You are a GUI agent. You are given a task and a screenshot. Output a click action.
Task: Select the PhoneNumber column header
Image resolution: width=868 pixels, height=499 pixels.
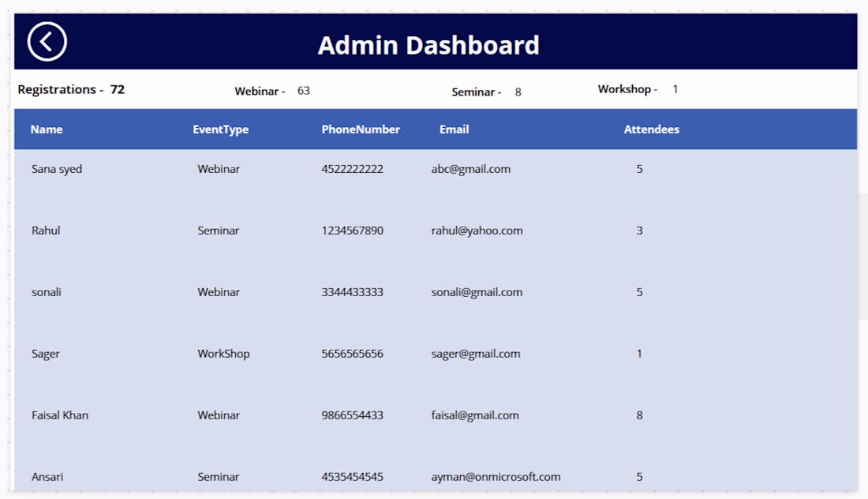(x=361, y=129)
